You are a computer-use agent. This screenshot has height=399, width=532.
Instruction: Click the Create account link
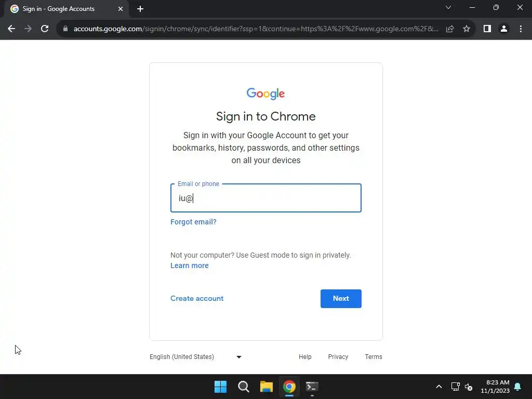coord(197,298)
